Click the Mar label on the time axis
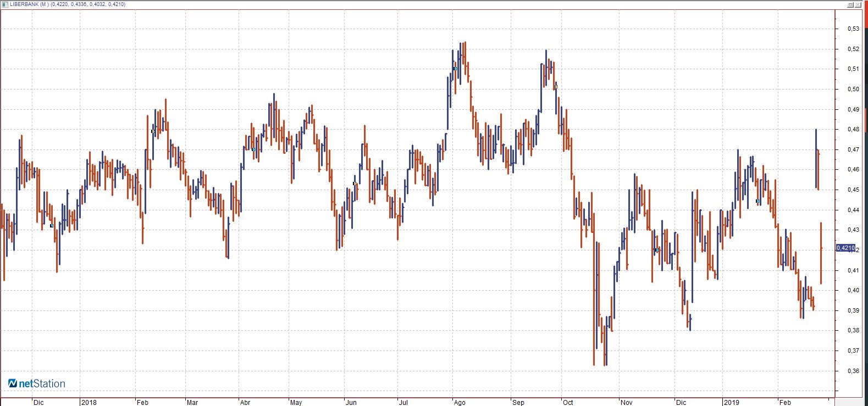The image size is (868, 406). point(192,403)
